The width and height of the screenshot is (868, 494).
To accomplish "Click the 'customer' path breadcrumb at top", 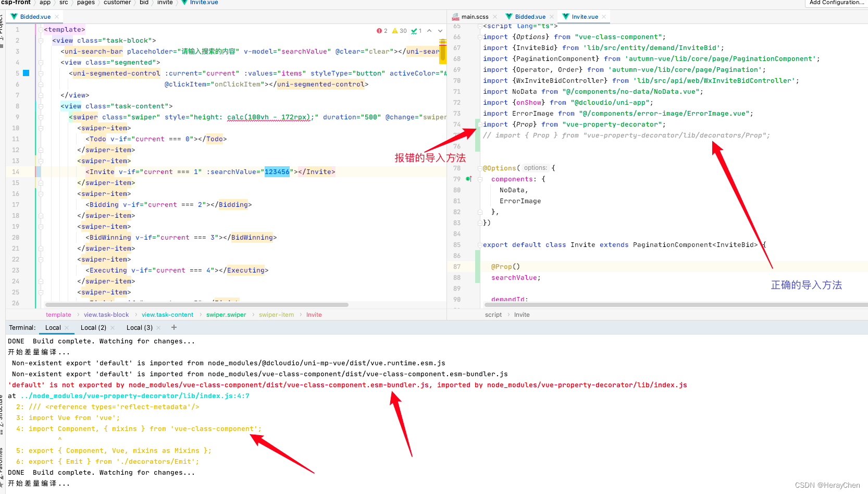I will click(x=117, y=3).
